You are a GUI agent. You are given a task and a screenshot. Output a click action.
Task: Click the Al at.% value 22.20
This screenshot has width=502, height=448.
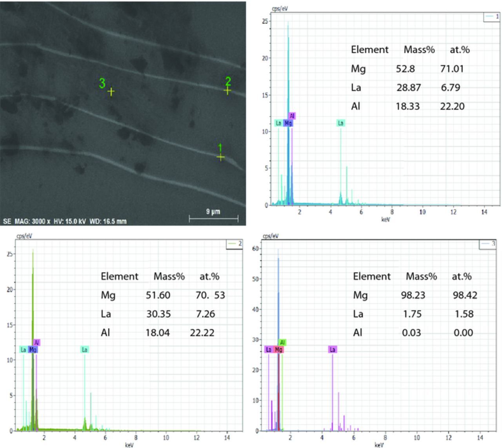(452, 107)
